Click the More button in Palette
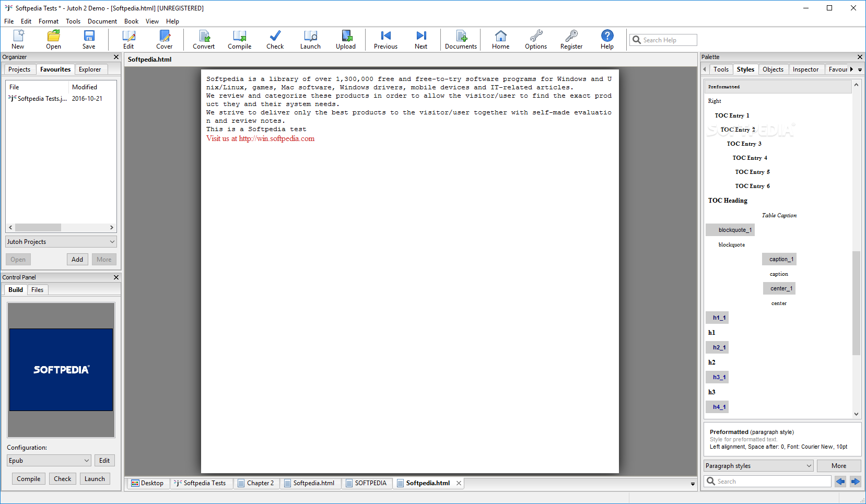The width and height of the screenshot is (866, 504). pos(839,466)
